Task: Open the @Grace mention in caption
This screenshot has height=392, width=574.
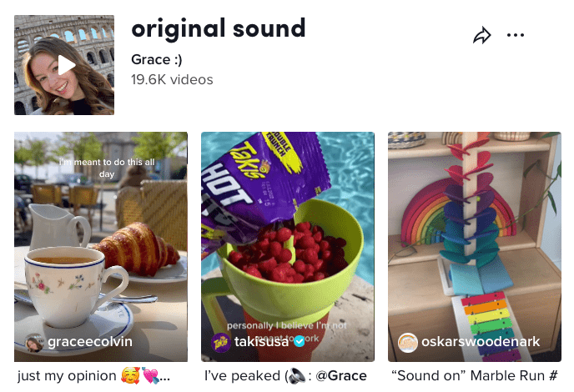Action: (x=341, y=376)
